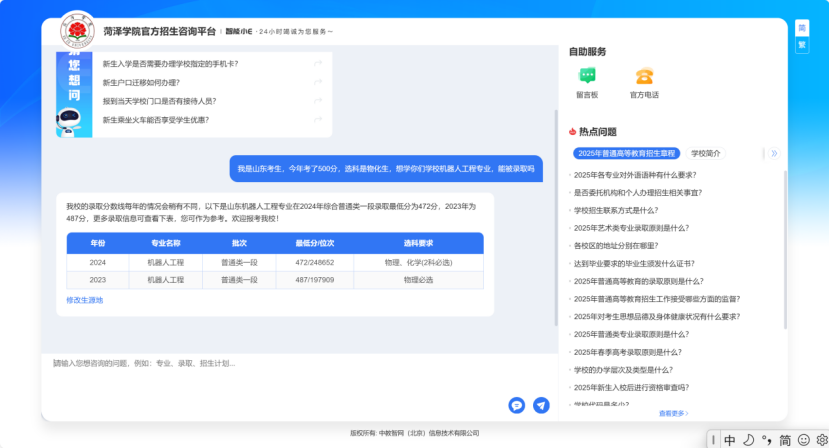The height and width of the screenshot is (448, 829).
Task: Open 2025年普通类专业录取原则是什么
Action: point(631,334)
